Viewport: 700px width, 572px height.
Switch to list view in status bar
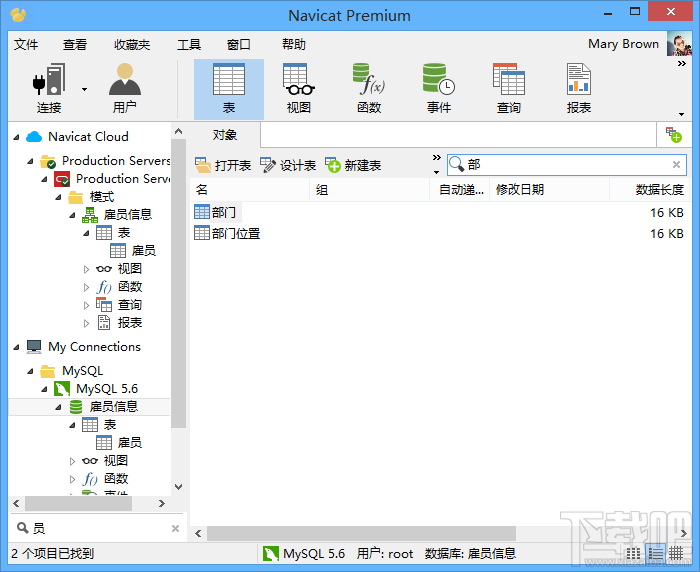[633, 554]
